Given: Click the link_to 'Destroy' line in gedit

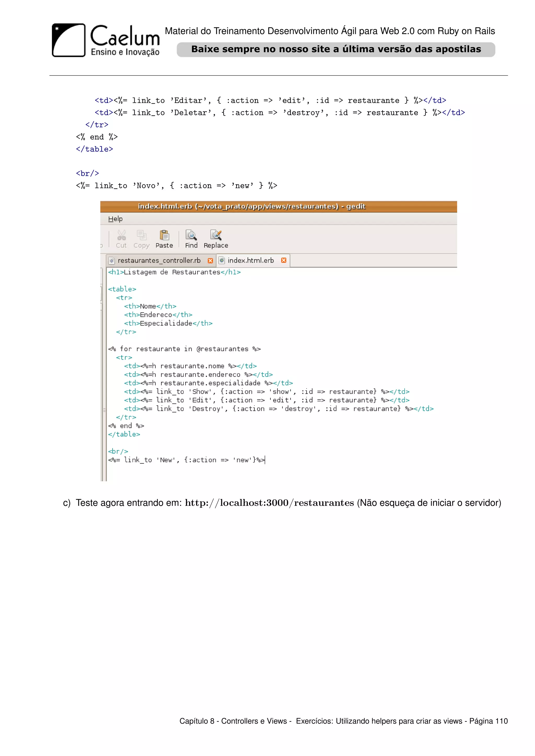Looking at the screenshot, I should click(x=279, y=409).
